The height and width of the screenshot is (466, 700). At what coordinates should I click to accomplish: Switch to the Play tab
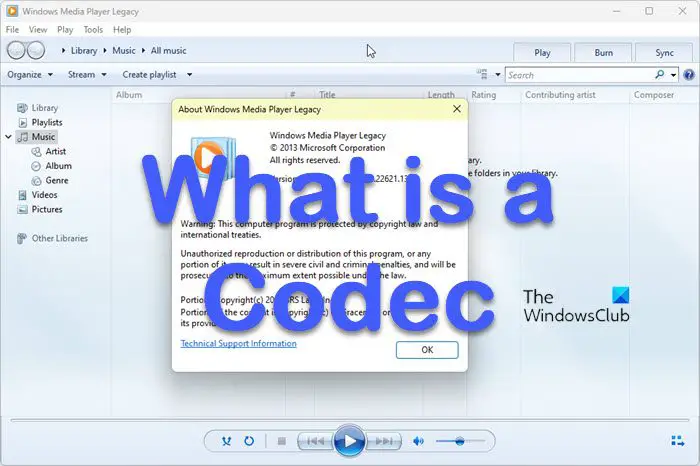[542, 53]
